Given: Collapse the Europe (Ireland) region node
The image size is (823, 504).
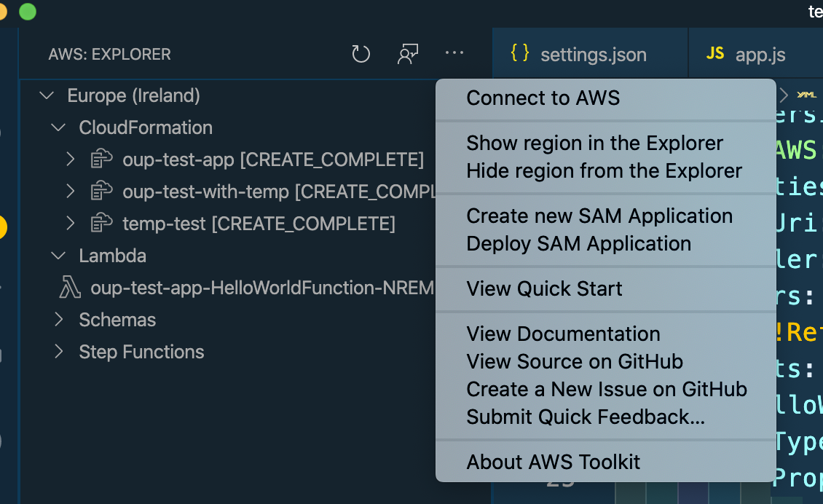Looking at the screenshot, I should [47, 95].
